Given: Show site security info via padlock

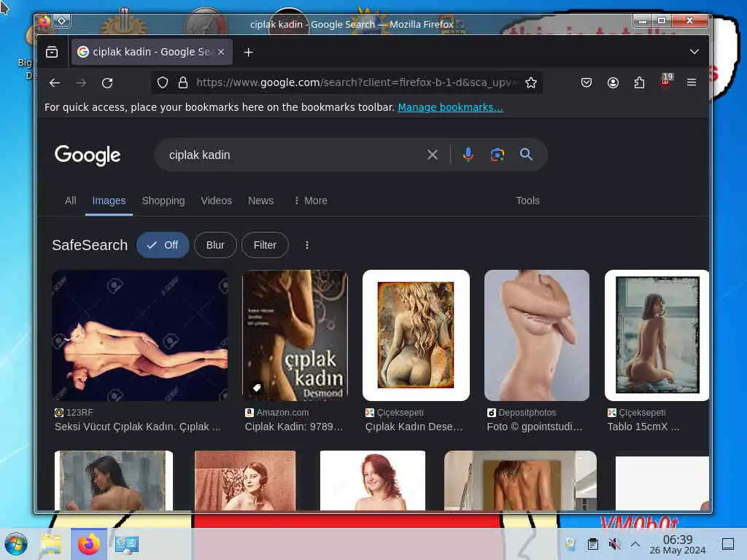Looking at the screenshot, I should [x=183, y=83].
